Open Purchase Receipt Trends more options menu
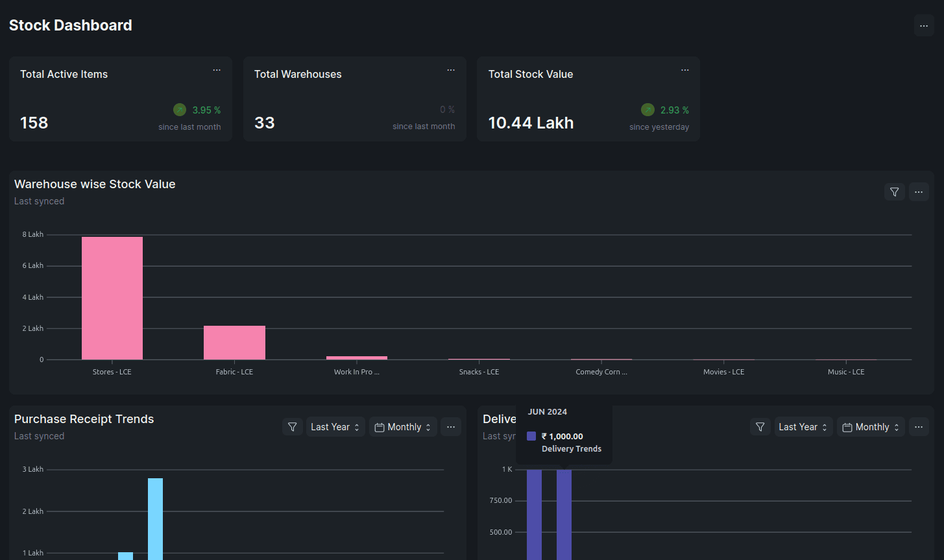Screen dimensions: 944x560 click(x=451, y=427)
